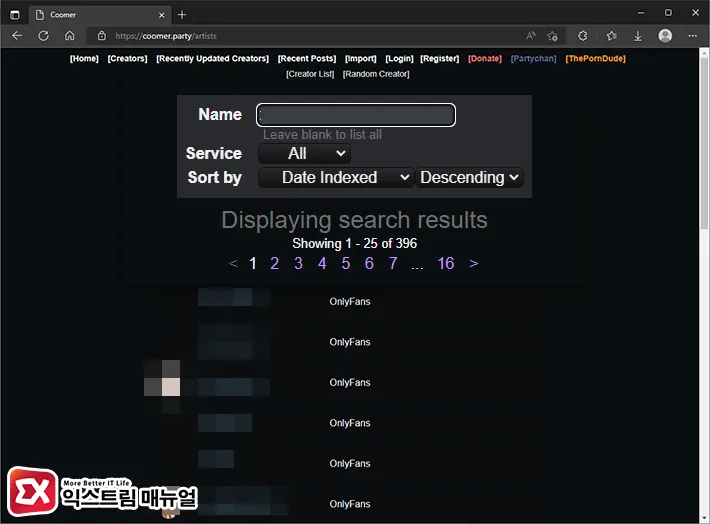Image resolution: width=710 pixels, height=524 pixels.
Task: Select the Import item in top navigation
Action: [x=360, y=59]
